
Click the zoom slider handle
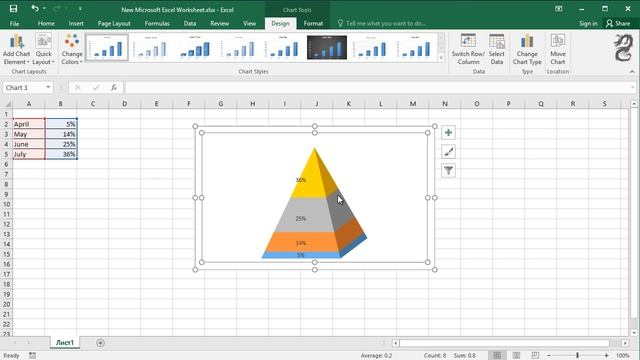coord(578,356)
